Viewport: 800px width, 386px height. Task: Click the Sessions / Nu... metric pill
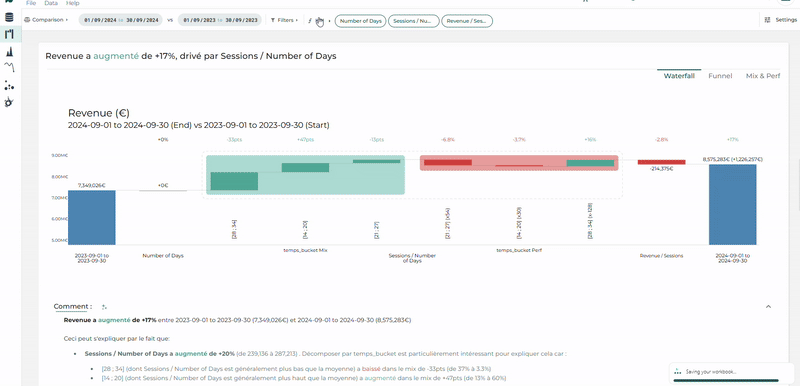414,21
